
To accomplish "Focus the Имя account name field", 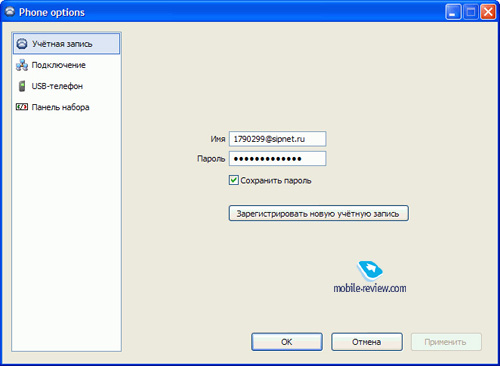I will pyautogui.click(x=277, y=139).
